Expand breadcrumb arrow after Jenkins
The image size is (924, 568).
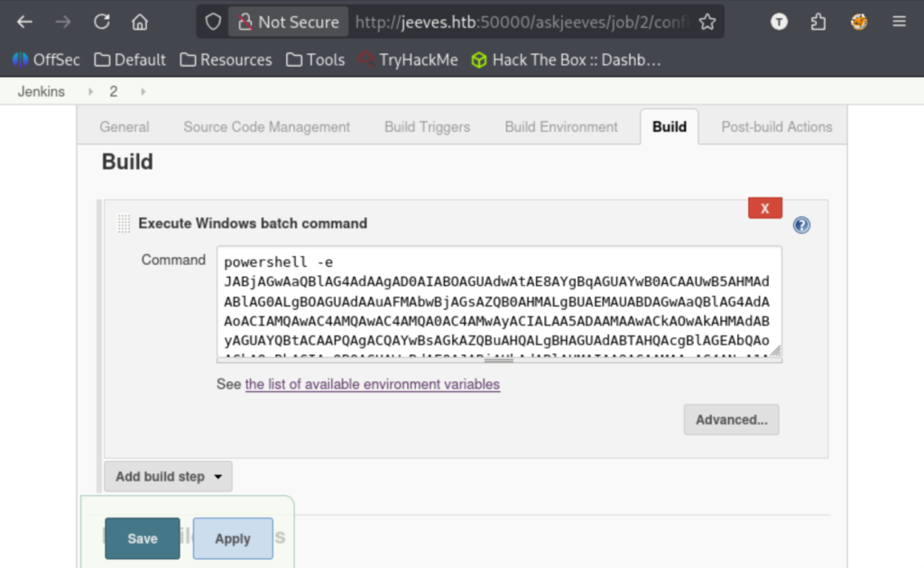coord(90,91)
